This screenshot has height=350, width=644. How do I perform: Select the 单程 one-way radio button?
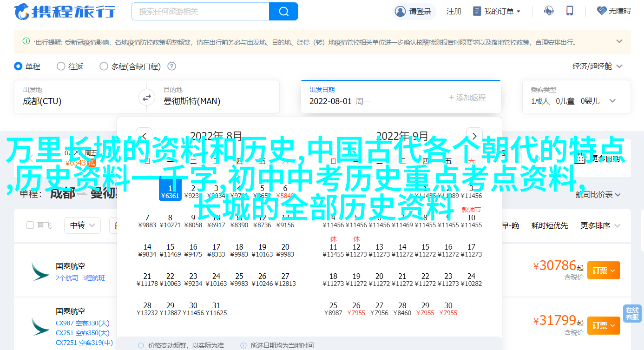coord(19,66)
